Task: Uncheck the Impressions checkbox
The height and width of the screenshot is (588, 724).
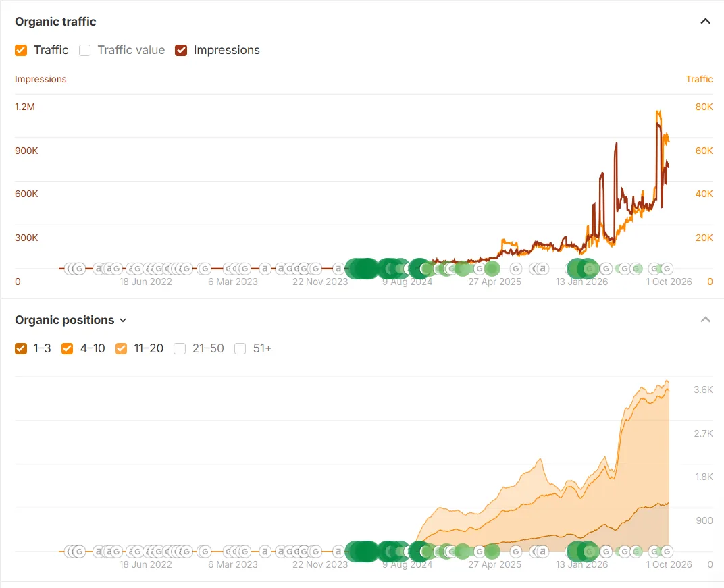Action: (181, 51)
